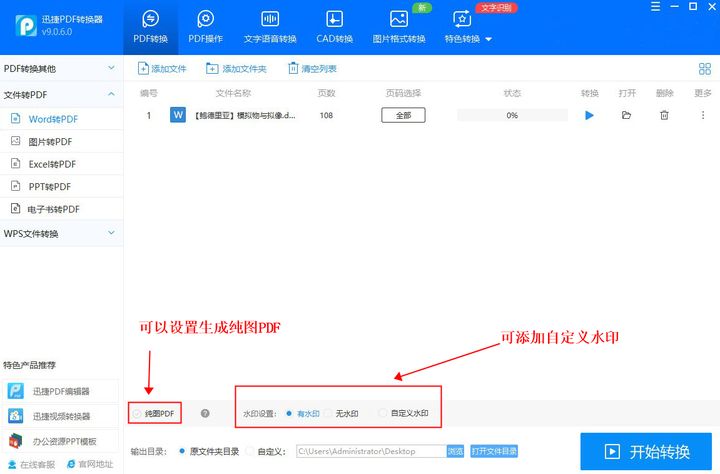This screenshot has height=474, width=720.
Task: Click the 添加文件夹 button
Action: pos(236,68)
